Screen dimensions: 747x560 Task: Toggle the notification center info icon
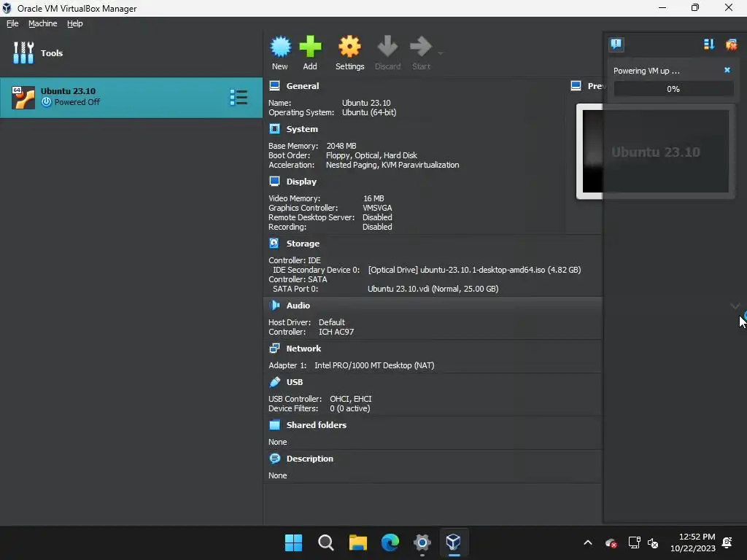click(x=616, y=44)
